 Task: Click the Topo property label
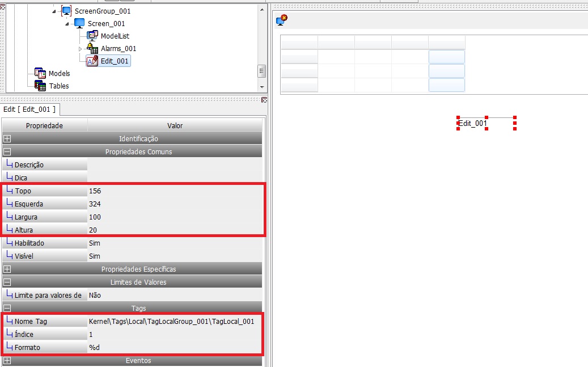tap(23, 191)
